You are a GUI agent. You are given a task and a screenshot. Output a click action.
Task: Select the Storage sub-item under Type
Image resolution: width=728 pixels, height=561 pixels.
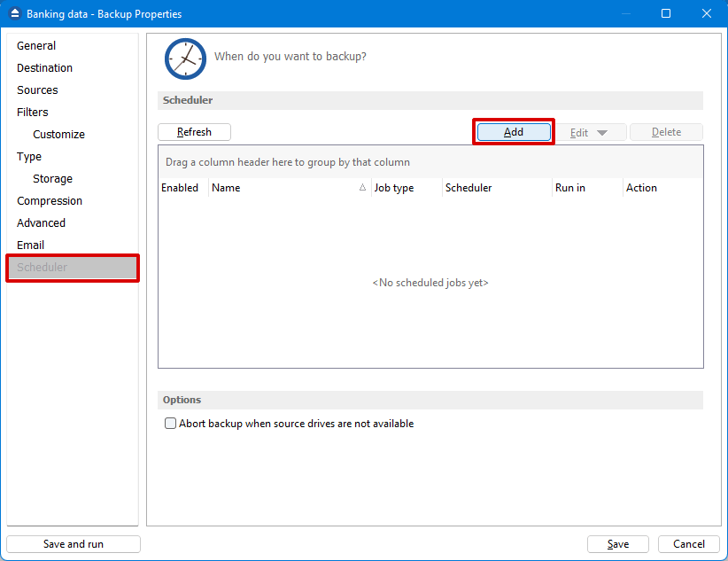[53, 178]
